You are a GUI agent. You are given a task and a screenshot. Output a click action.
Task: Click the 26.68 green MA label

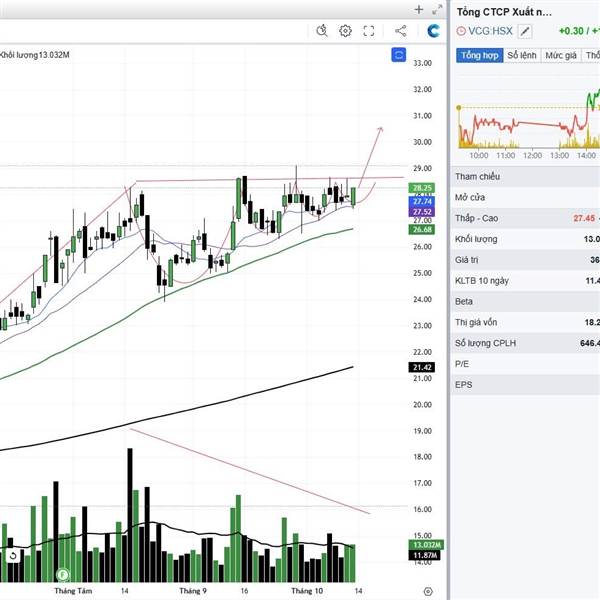coord(422,229)
